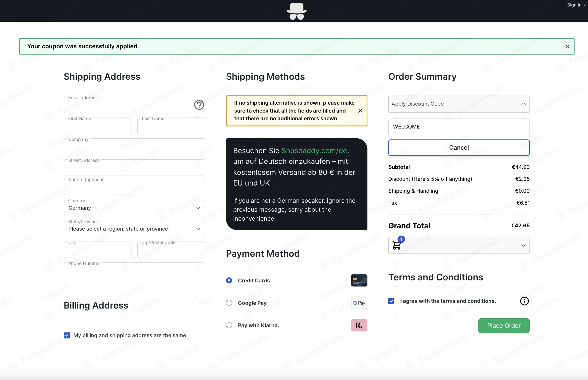Focus the City field

tap(98, 250)
